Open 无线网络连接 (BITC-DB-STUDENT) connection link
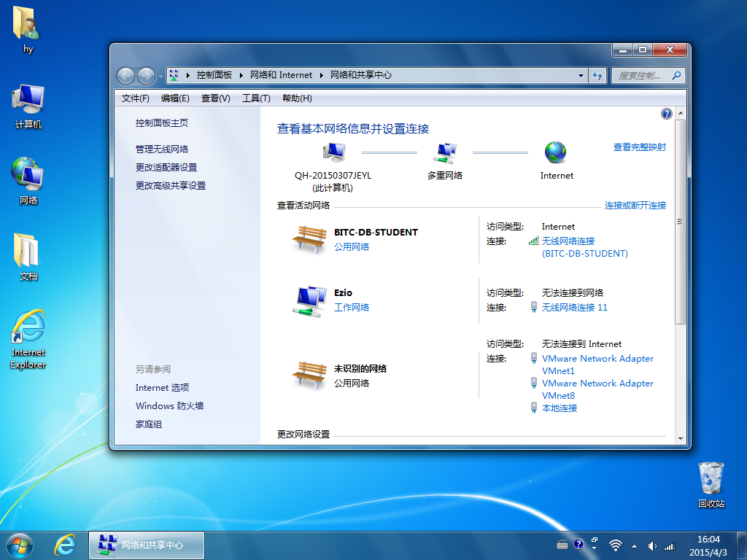Screen dimensions: 747x560 point(584,247)
